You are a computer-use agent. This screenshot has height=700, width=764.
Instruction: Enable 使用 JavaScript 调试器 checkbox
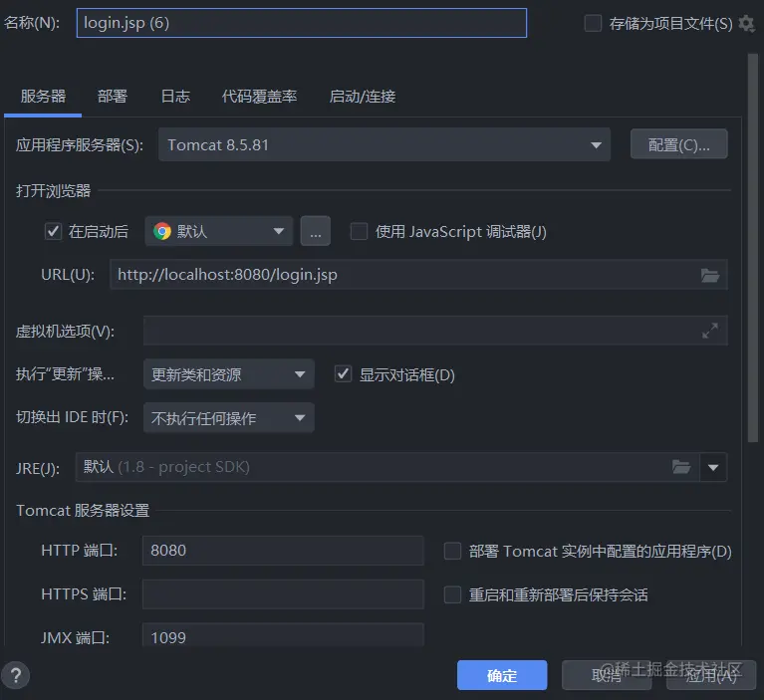point(360,231)
